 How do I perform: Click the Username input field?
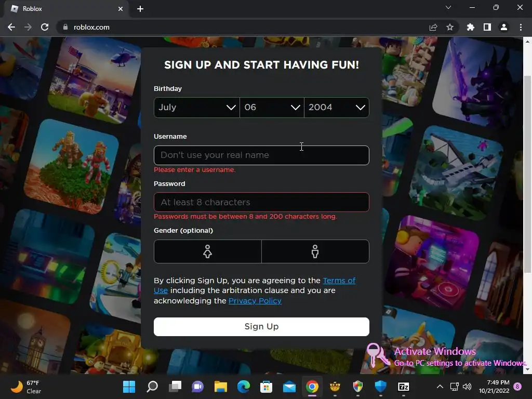(x=261, y=155)
